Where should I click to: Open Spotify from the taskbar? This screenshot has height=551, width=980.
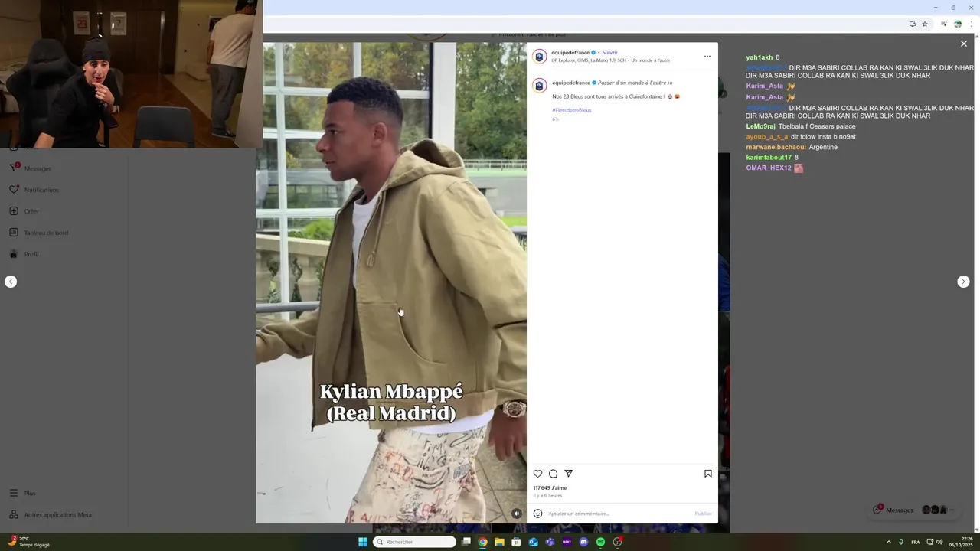(600, 542)
